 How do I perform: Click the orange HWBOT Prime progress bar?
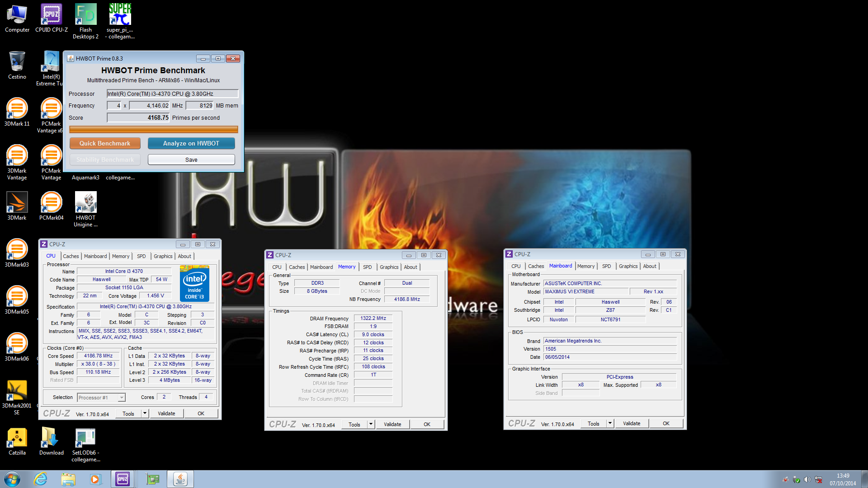[154, 130]
